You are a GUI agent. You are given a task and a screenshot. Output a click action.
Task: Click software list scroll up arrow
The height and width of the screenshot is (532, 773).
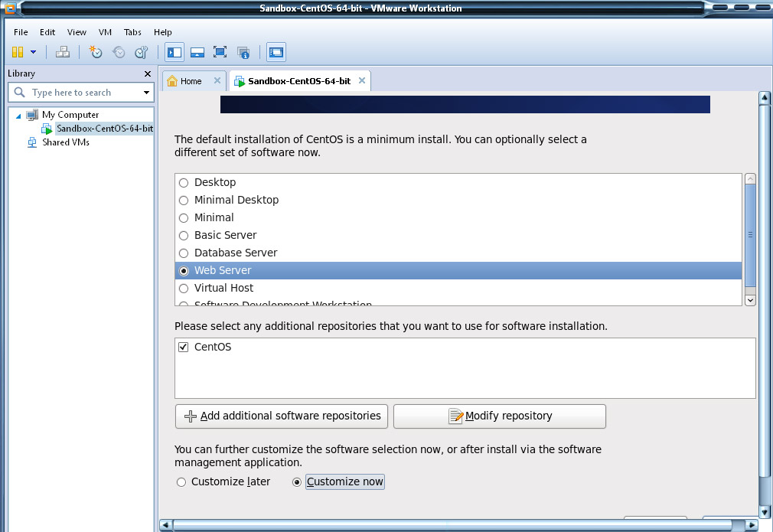tap(750, 178)
